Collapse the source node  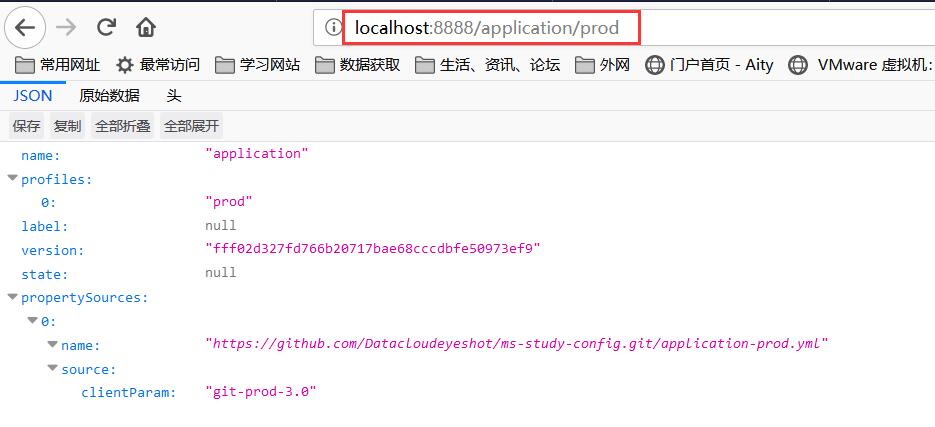52,369
